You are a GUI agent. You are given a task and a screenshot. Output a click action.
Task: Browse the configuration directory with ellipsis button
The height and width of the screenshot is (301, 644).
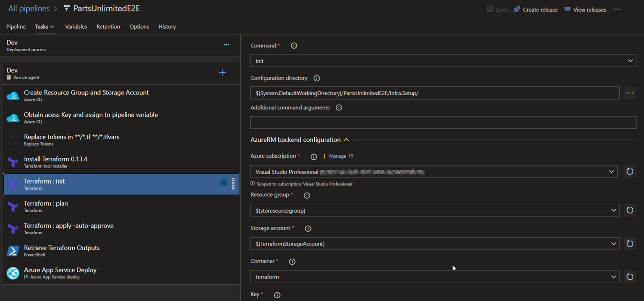point(630,93)
